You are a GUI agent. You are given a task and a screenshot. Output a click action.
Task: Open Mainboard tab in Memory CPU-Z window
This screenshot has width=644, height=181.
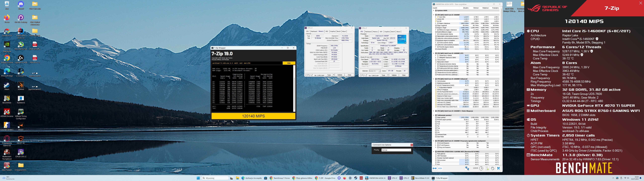pyautogui.click(x=314, y=32)
